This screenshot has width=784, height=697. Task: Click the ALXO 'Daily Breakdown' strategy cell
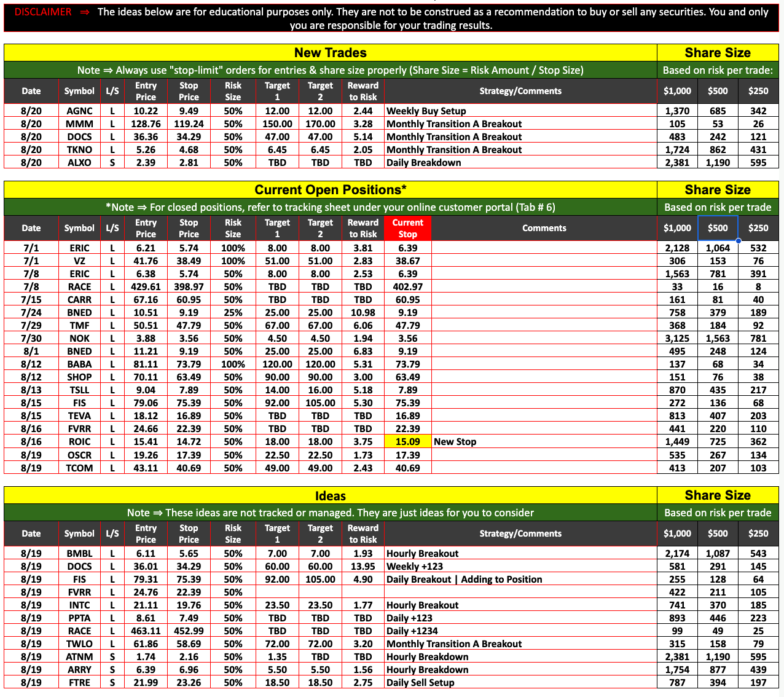[x=520, y=163]
